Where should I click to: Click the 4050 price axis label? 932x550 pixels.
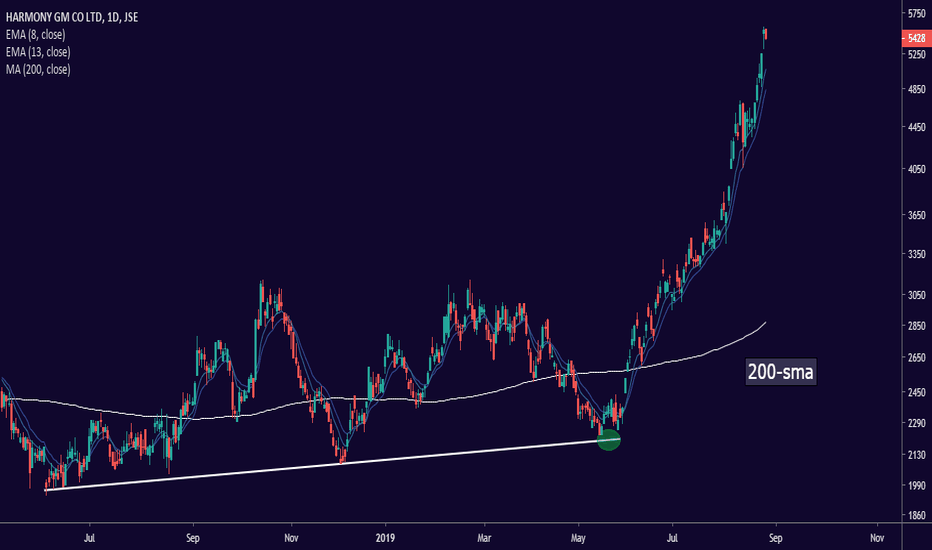click(x=917, y=169)
